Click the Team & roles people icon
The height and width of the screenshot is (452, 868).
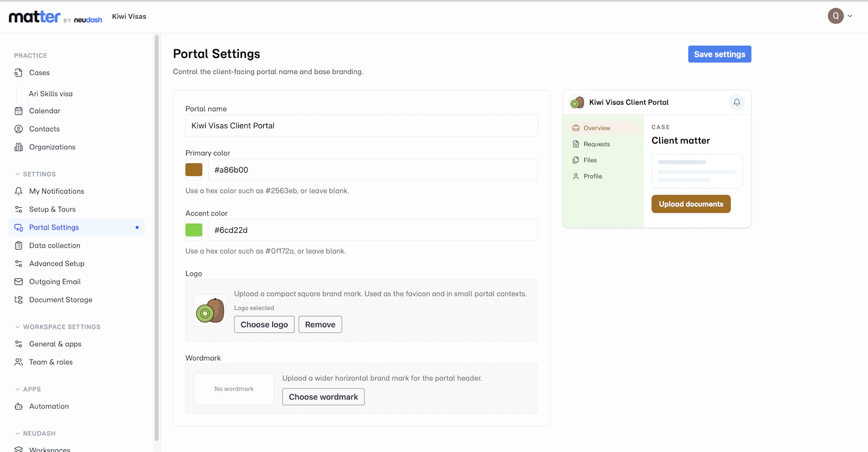18,362
